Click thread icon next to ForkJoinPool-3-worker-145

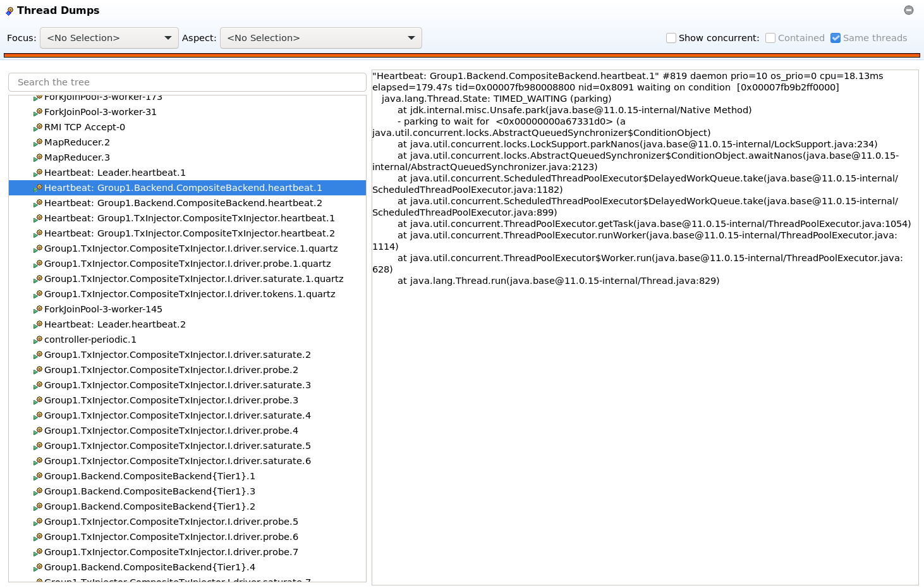pos(38,309)
